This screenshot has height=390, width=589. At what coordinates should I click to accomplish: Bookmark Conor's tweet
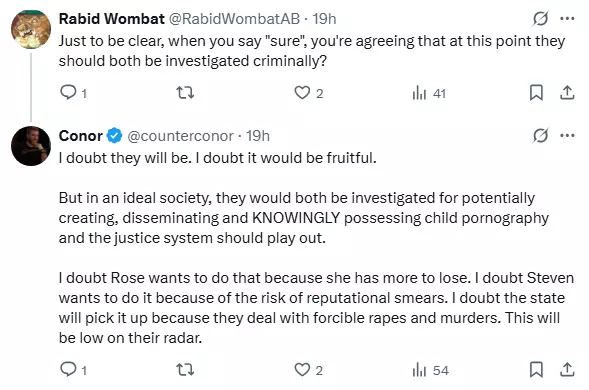tap(536, 369)
